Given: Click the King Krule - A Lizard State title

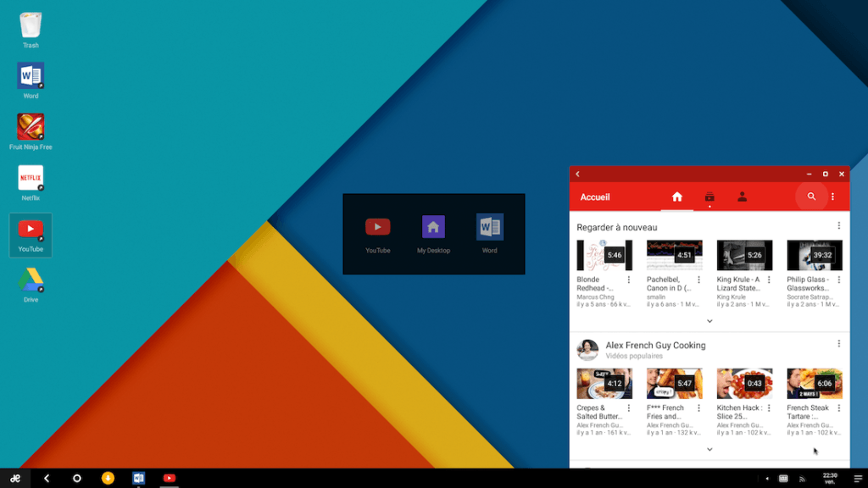Looking at the screenshot, I should [x=738, y=284].
